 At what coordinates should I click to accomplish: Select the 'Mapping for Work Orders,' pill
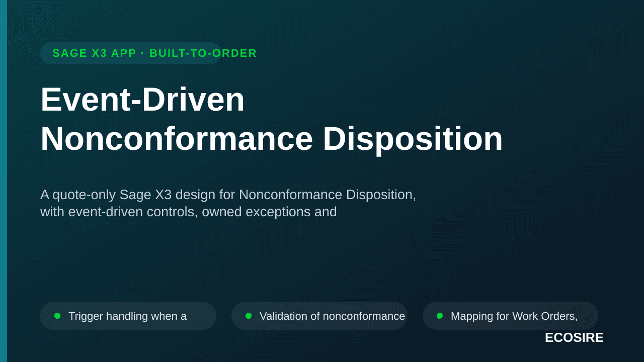[x=511, y=316]
